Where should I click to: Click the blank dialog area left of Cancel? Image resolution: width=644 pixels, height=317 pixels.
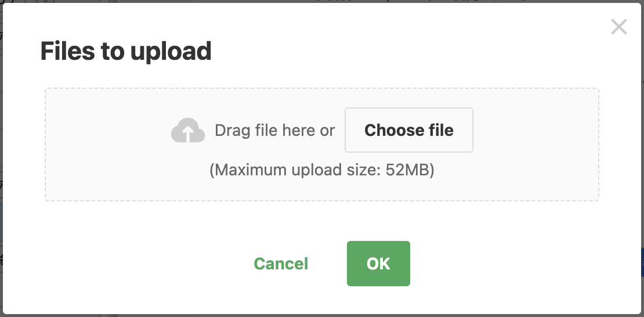point(127,264)
